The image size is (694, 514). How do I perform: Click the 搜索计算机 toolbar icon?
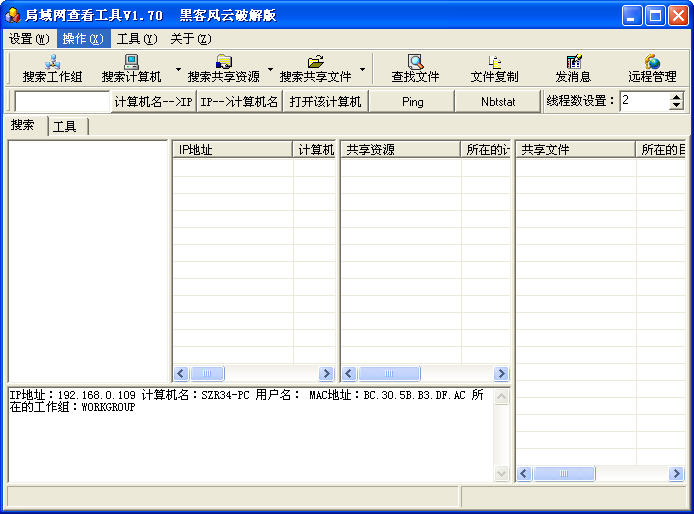click(x=131, y=69)
